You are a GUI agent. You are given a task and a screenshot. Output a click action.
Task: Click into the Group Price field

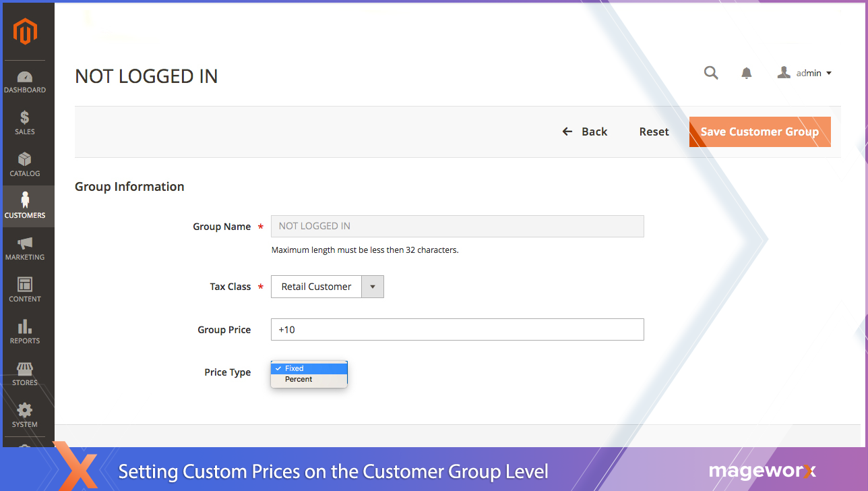[x=457, y=330]
